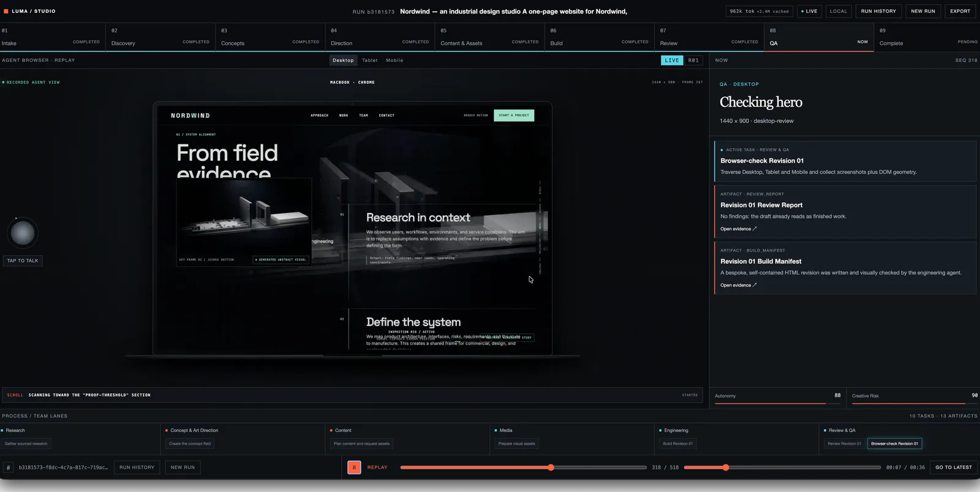Click the voice orb above Tap to Talk
Screen dimensions: 980x492
click(x=23, y=233)
